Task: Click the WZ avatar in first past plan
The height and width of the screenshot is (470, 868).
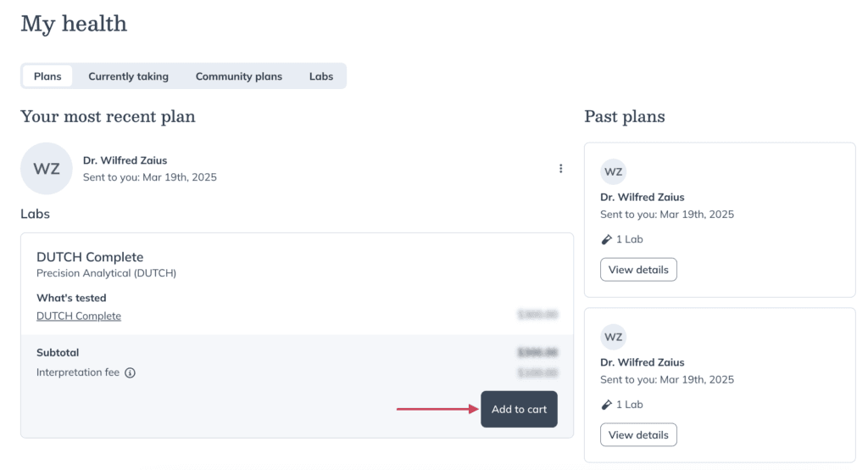Action: (613, 172)
